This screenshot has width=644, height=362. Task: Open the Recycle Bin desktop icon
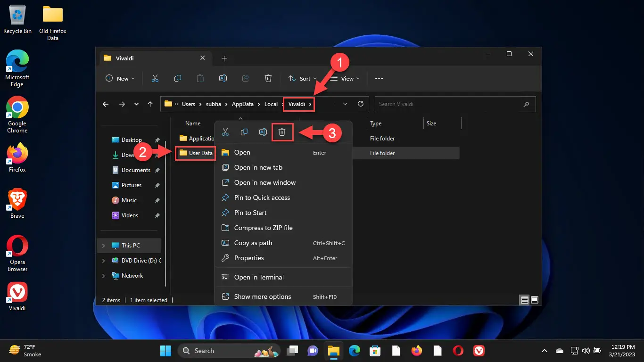pyautogui.click(x=17, y=19)
